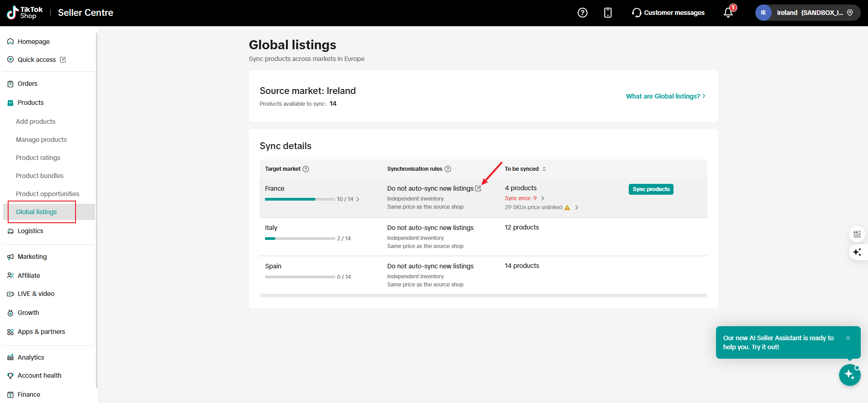
Task: Click the 4 products cell for France
Action: [521, 188]
